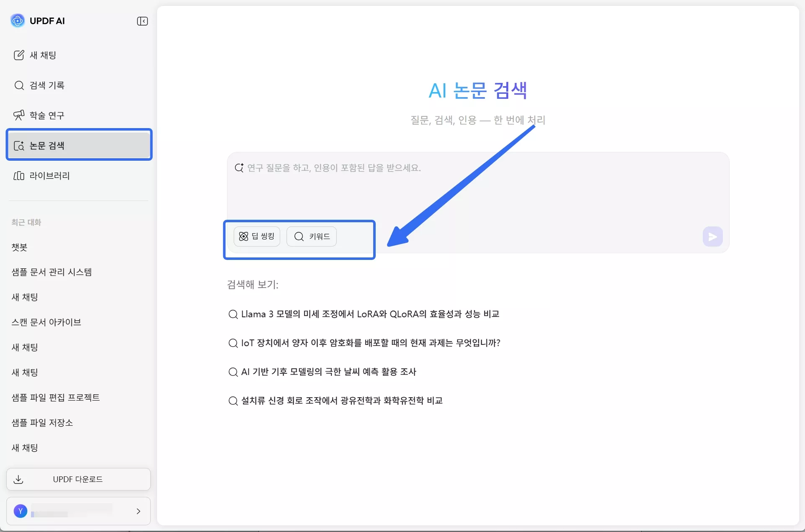Expand the profile options with the chevron
Screen dimensions: 805x532
pyautogui.click(x=138, y=511)
